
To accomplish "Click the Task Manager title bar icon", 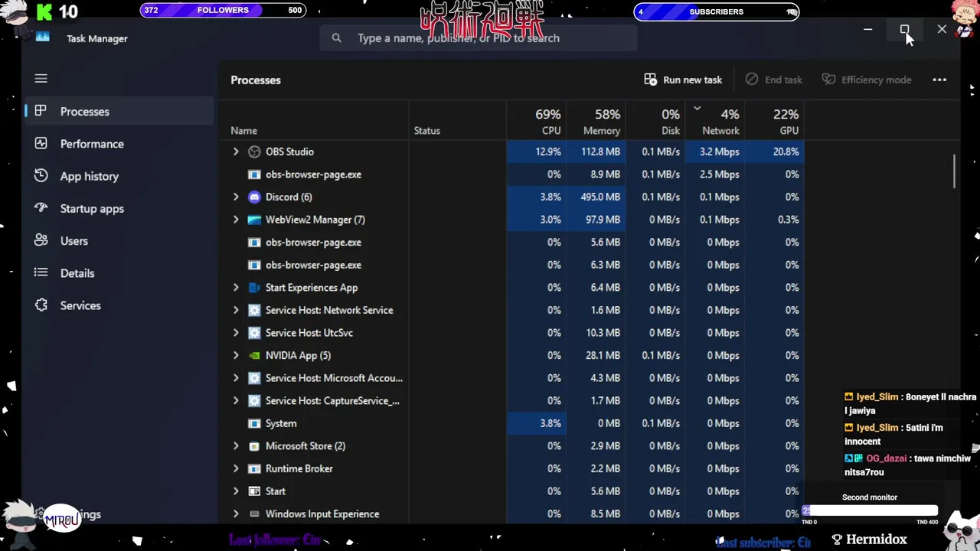I will pos(43,37).
